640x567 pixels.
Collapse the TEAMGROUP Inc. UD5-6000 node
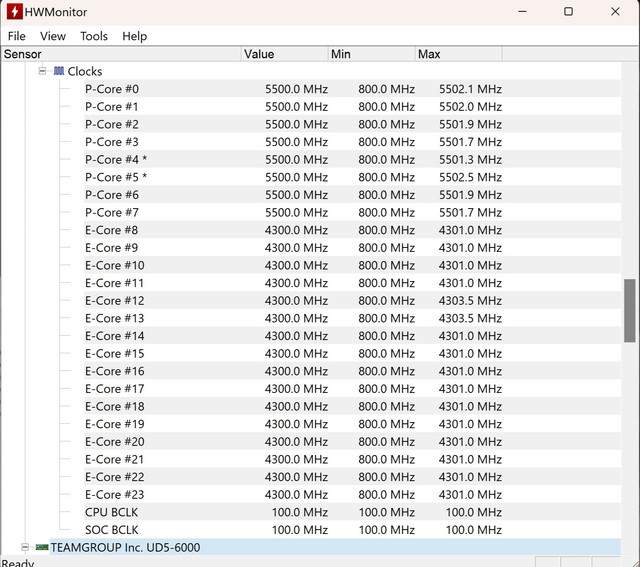(x=25, y=547)
